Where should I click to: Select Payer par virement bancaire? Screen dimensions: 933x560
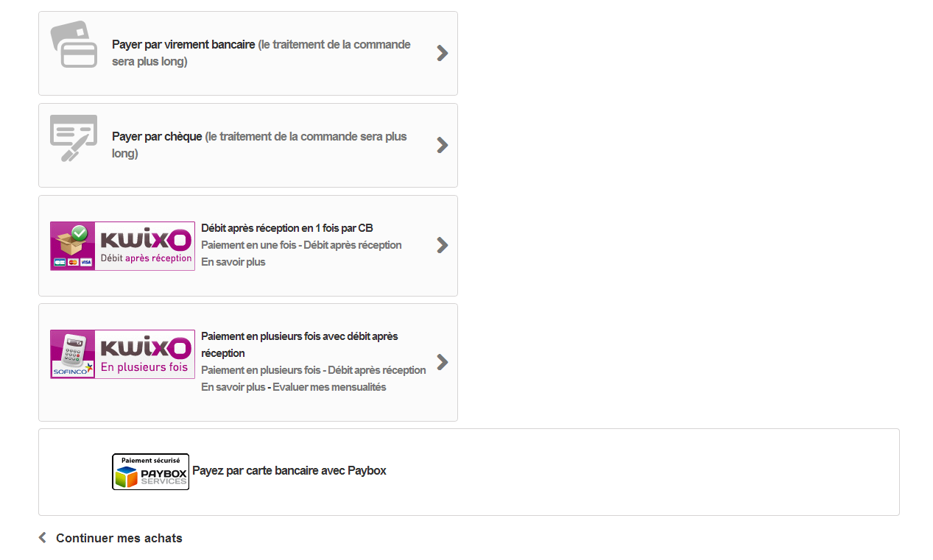[x=183, y=44]
